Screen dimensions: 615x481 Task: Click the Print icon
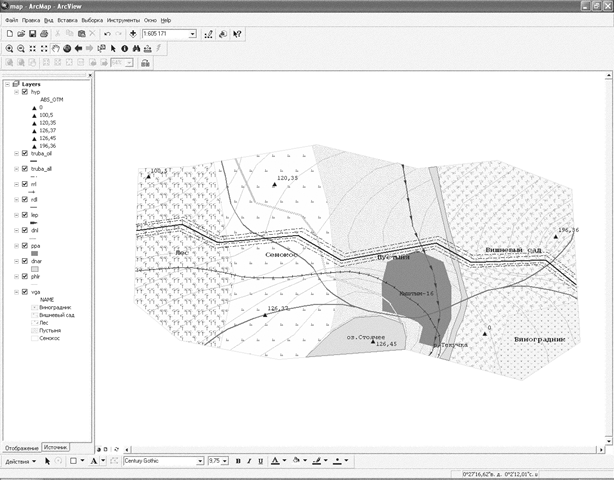click(x=43, y=34)
